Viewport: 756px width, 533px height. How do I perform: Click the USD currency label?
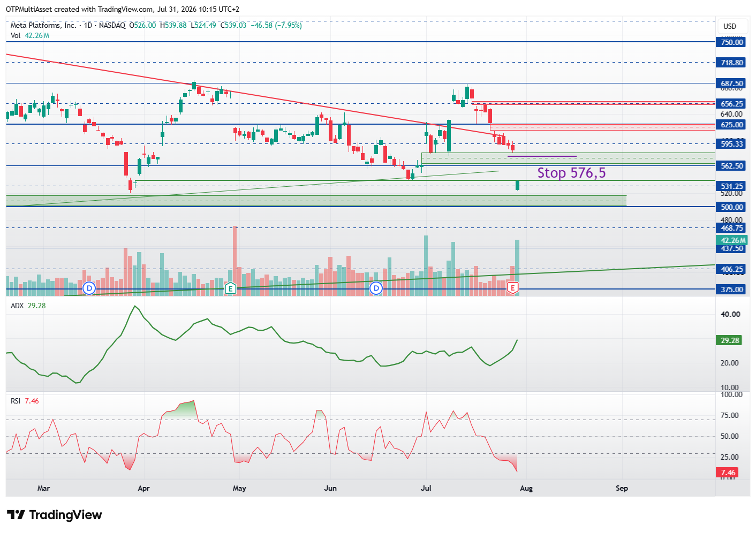[730, 26]
